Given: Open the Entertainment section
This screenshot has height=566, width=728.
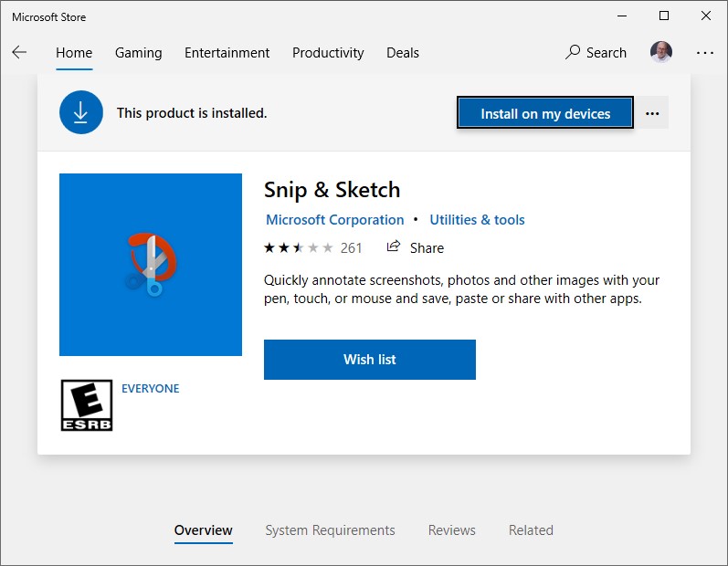Looking at the screenshot, I should (227, 53).
